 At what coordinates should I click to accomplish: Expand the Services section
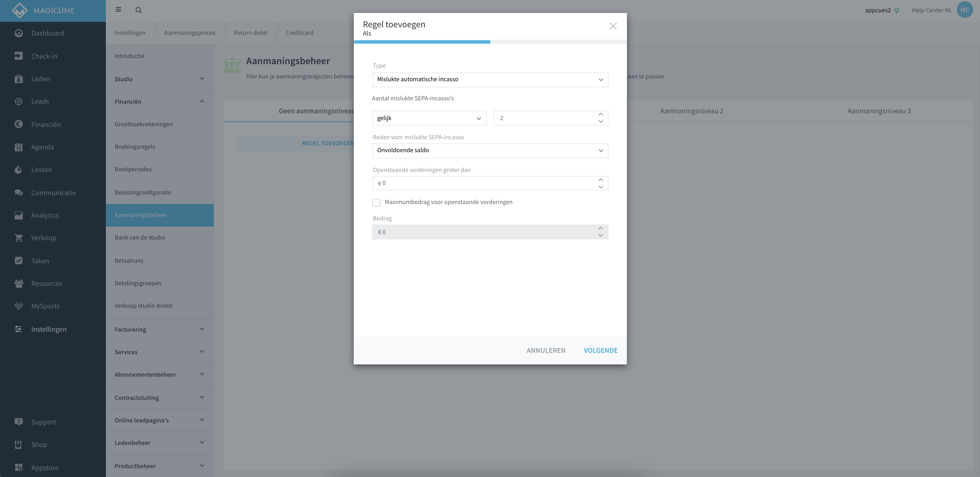[x=160, y=352]
